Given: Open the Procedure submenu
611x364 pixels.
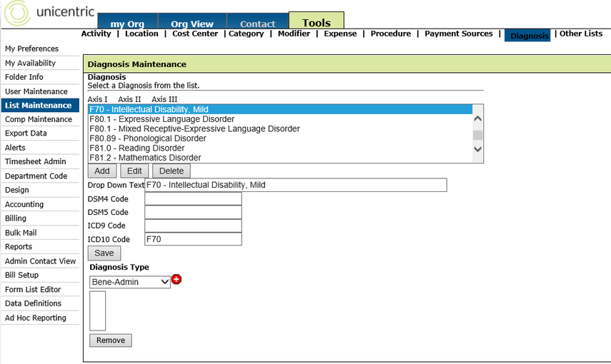Looking at the screenshot, I should 390,34.
